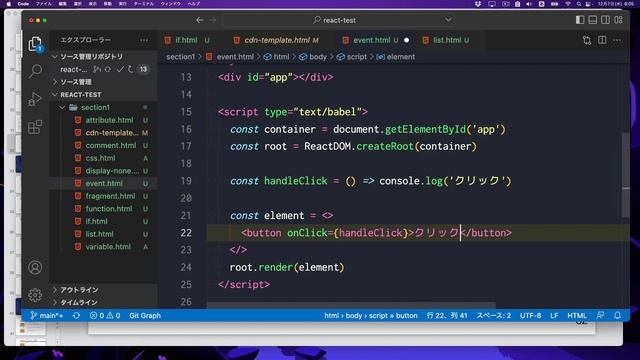Change end of line LF setting
Viewport: 640px width, 360px height.
pyautogui.click(x=554, y=316)
